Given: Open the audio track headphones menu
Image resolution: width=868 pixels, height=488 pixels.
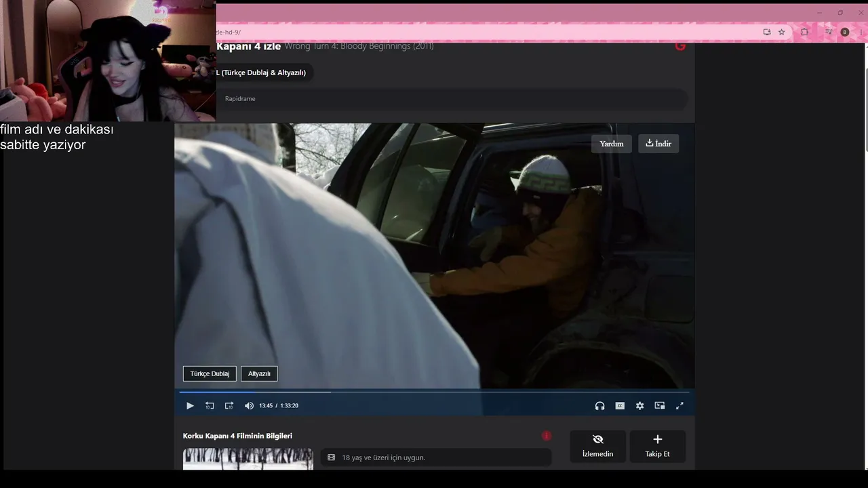Looking at the screenshot, I should (x=599, y=405).
